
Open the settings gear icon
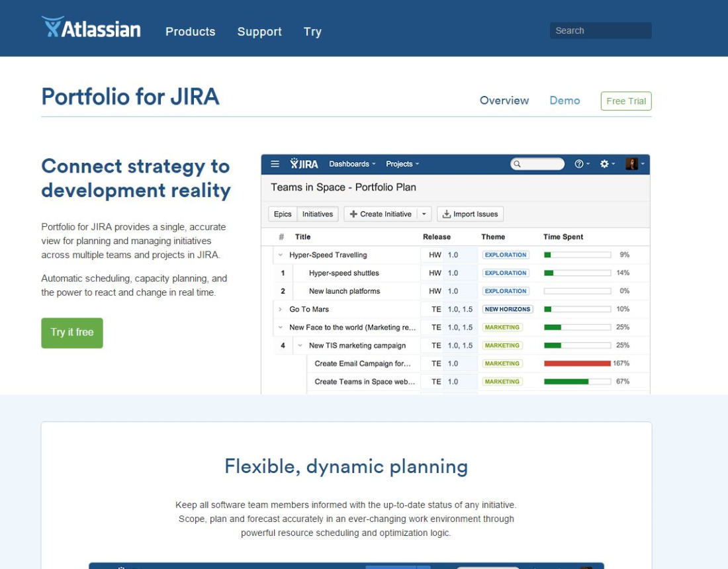tap(604, 164)
